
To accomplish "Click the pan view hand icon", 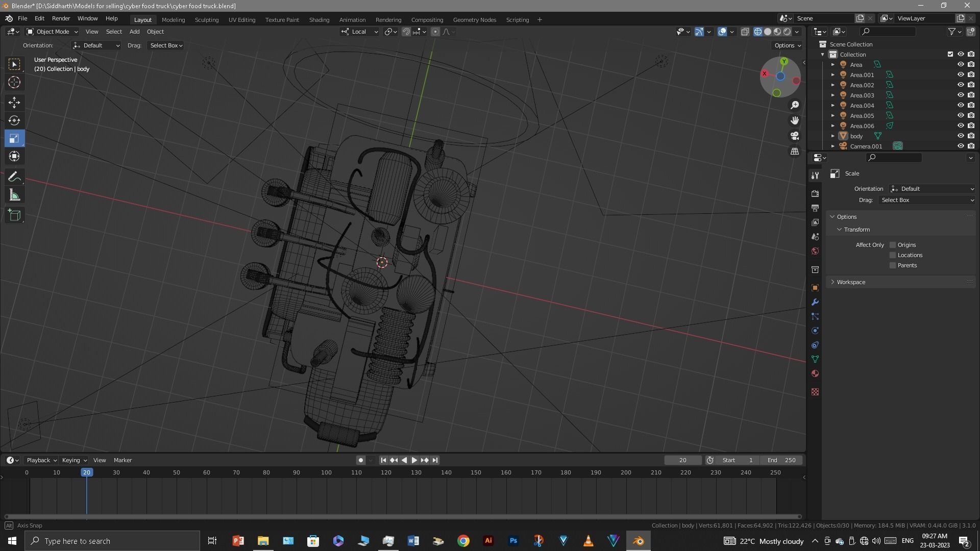I will pos(795,120).
